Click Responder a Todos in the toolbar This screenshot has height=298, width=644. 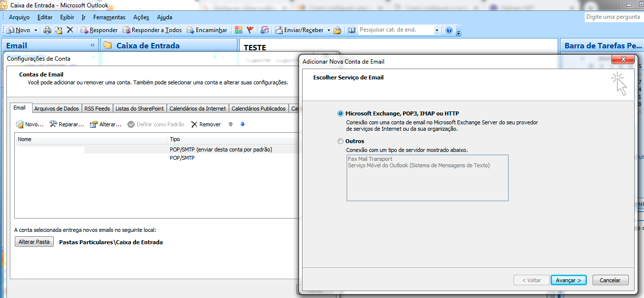pyautogui.click(x=152, y=30)
